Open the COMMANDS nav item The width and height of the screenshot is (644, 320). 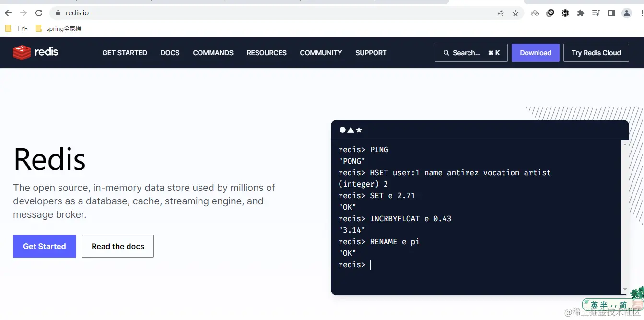(x=213, y=53)
